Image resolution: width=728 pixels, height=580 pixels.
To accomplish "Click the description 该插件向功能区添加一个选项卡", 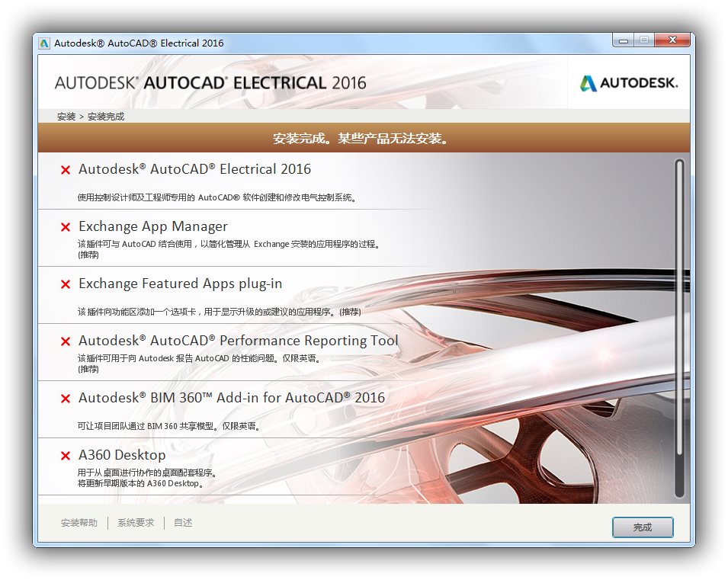I will point(219,312).
